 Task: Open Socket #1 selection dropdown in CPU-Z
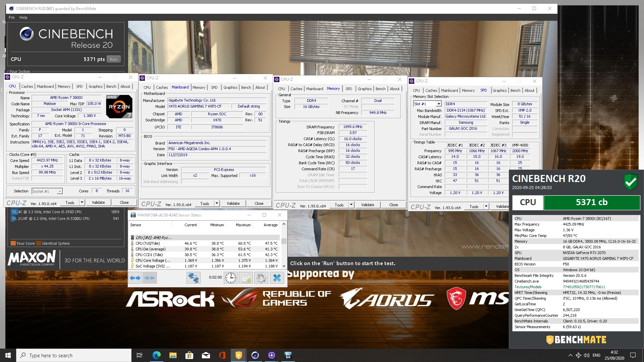pos(59,191)
